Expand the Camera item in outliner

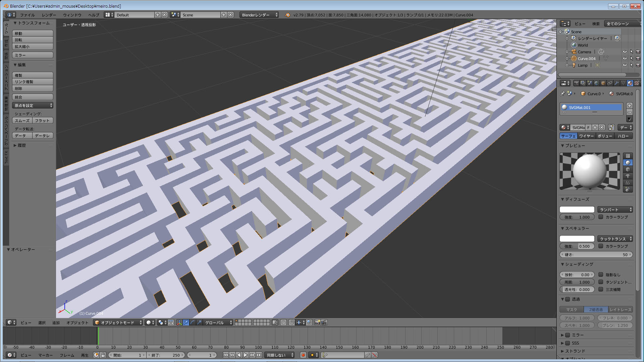(567, 52)
